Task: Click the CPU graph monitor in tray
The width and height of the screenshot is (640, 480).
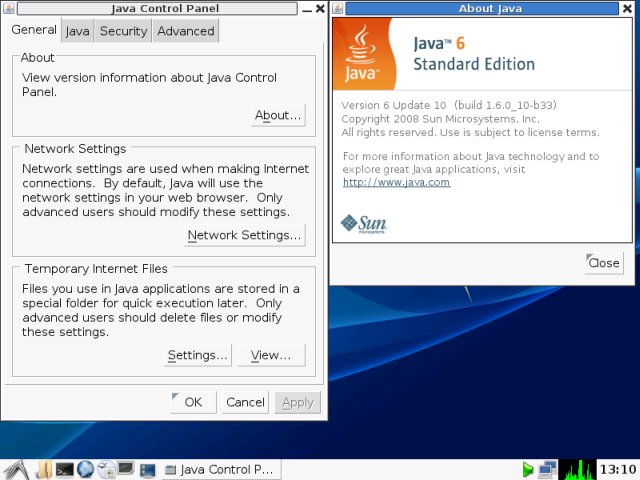Action: click(577, 469)
